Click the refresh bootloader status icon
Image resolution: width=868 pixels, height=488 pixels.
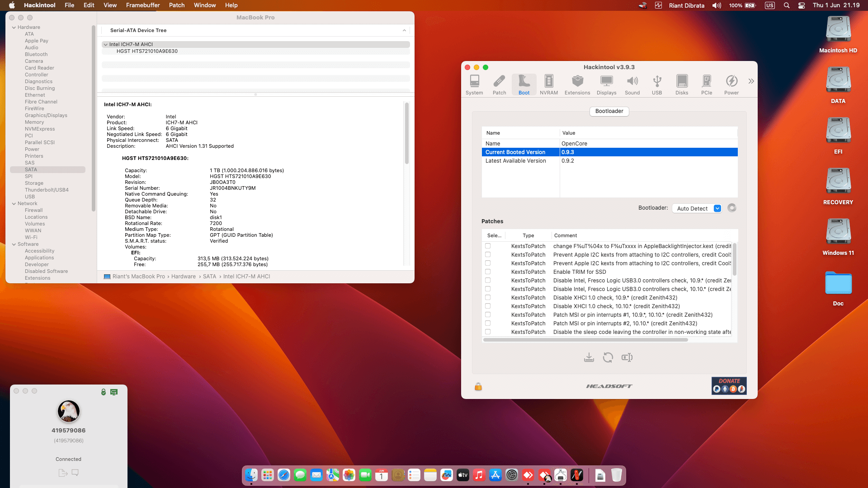[732, 208]
